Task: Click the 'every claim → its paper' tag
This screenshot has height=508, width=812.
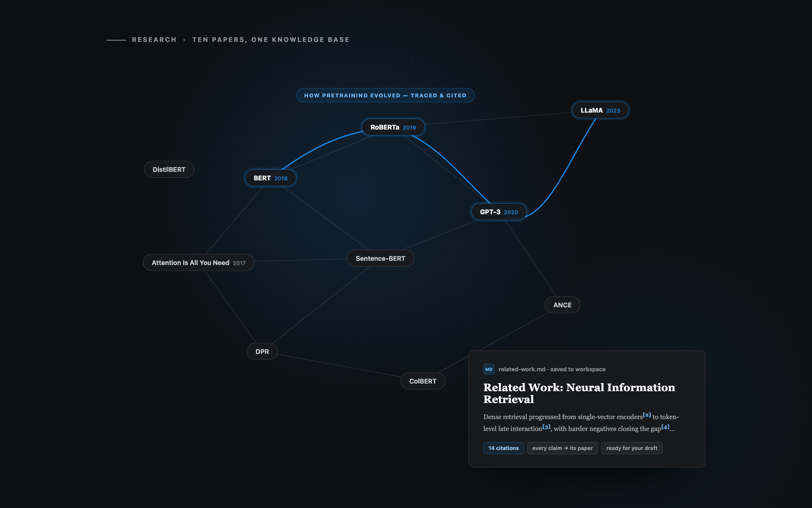Action: tap(562, 448)
